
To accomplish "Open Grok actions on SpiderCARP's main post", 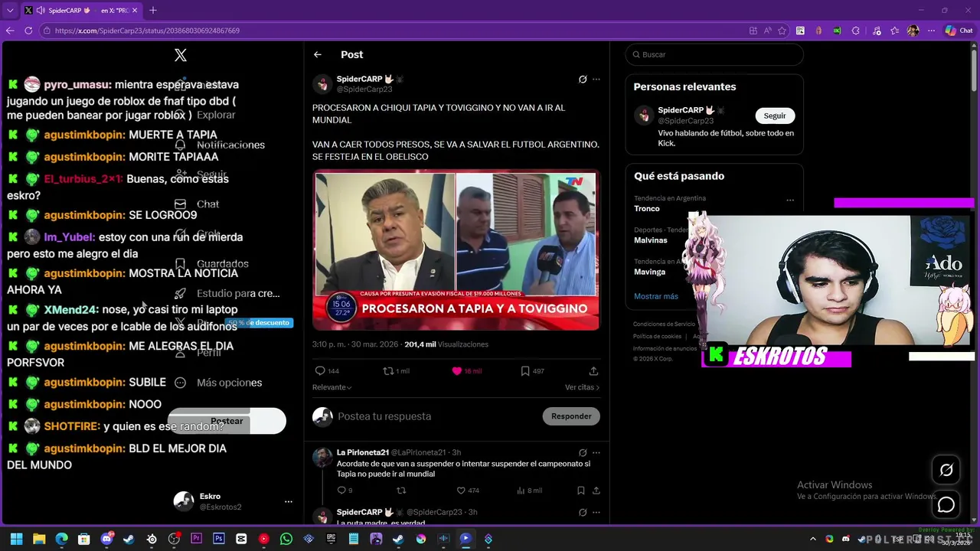I will pos(583,80).
